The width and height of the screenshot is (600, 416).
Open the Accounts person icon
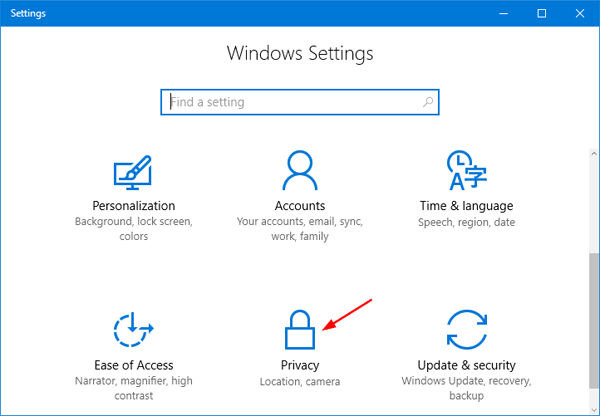(300, 170)
